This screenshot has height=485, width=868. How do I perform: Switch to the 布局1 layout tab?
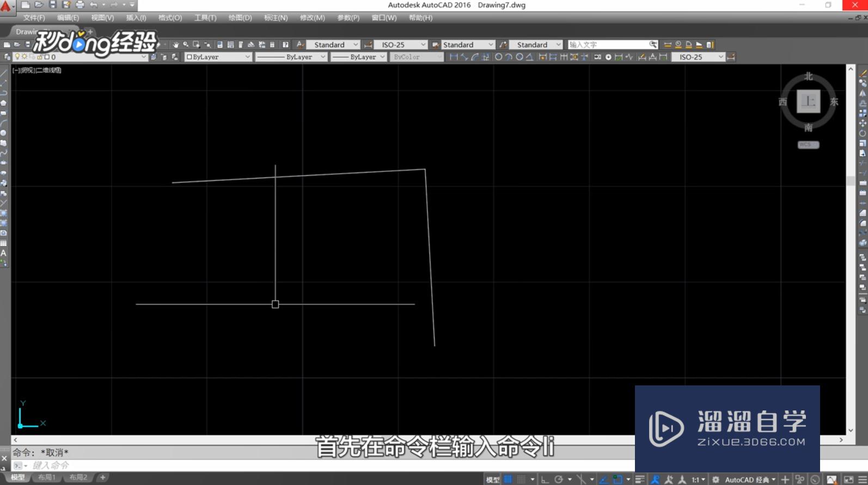click(47, 477)
